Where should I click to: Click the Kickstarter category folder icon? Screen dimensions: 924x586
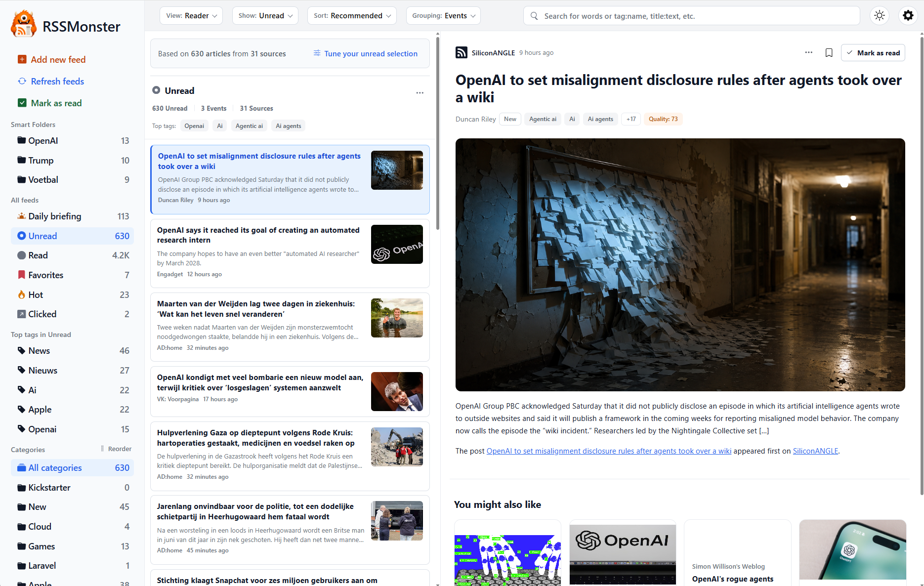(22, 488)
